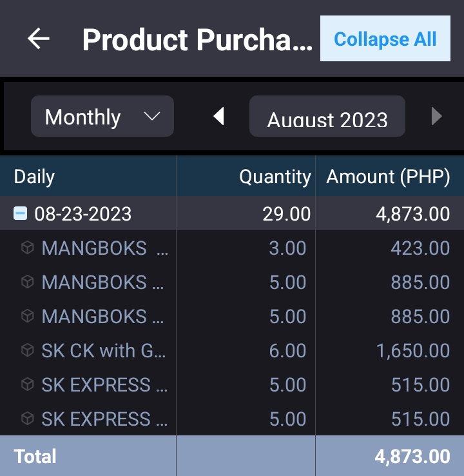Screen dimensions: 464x476
Task: Open the Monthly period dropdown
Action: [102, 117]
